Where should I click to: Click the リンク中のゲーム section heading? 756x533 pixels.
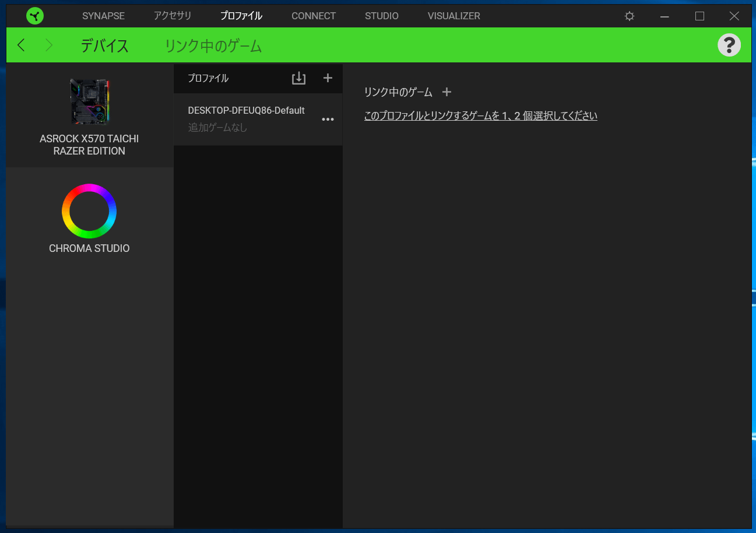(x=398, y=92)
